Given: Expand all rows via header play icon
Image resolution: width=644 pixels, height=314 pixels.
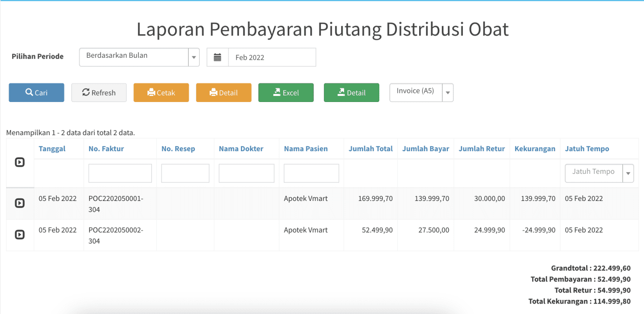Looking at the screenshot, I should (x=20, y=162).
